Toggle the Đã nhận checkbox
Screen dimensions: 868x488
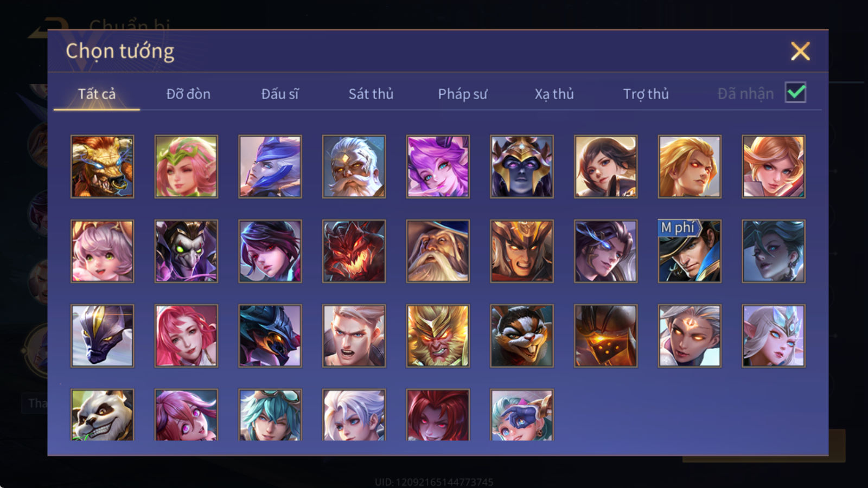pos(795,93)
